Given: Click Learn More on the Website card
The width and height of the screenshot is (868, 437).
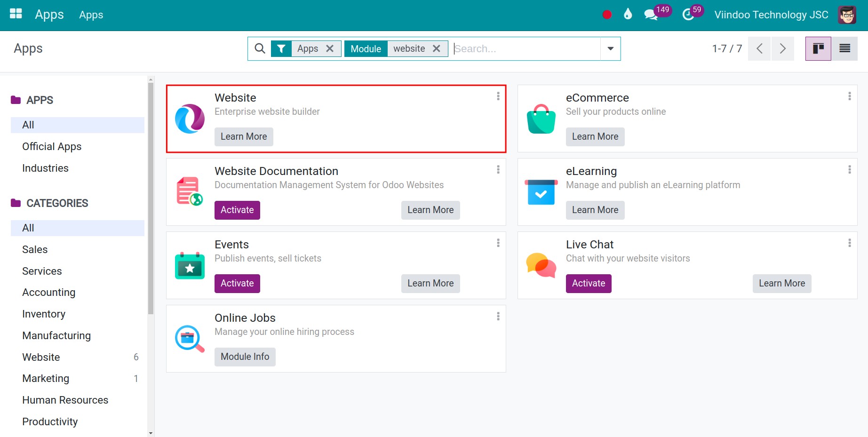Looking at the screenshot, I should coord(244,137).
